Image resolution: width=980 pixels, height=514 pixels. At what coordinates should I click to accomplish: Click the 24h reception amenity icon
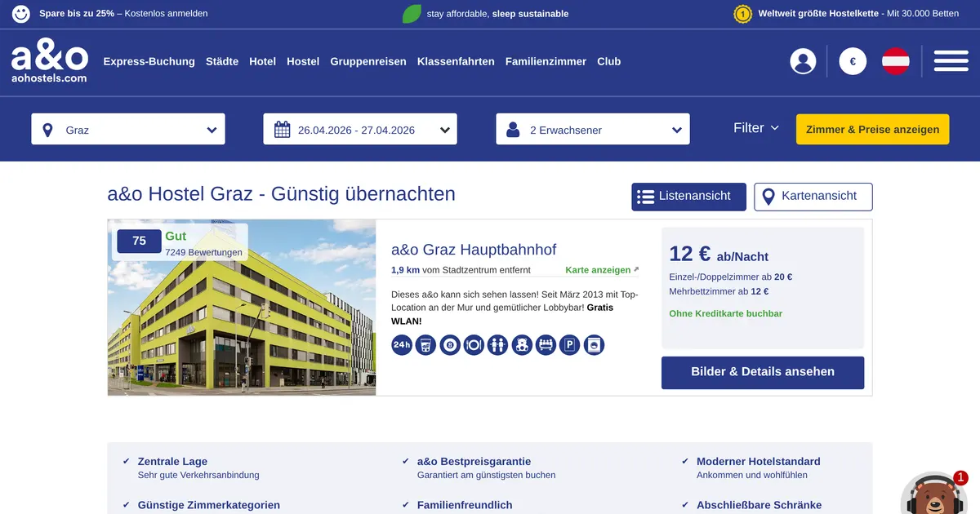[x=402, y=345]
